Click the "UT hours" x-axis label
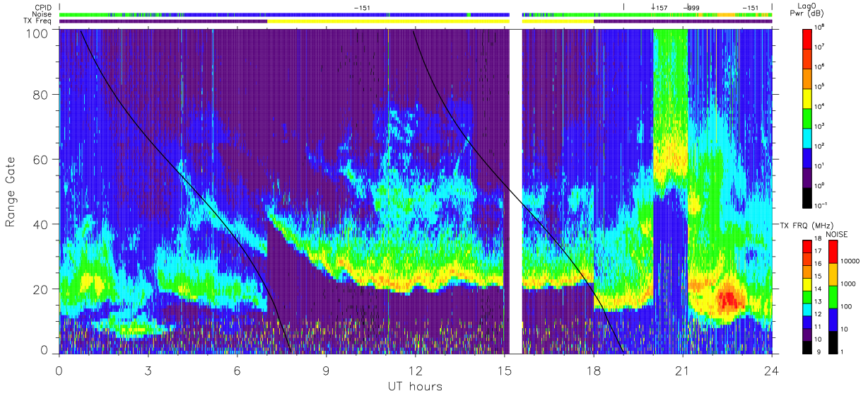This screenshot has height=401, width=868. pos(415,386)
